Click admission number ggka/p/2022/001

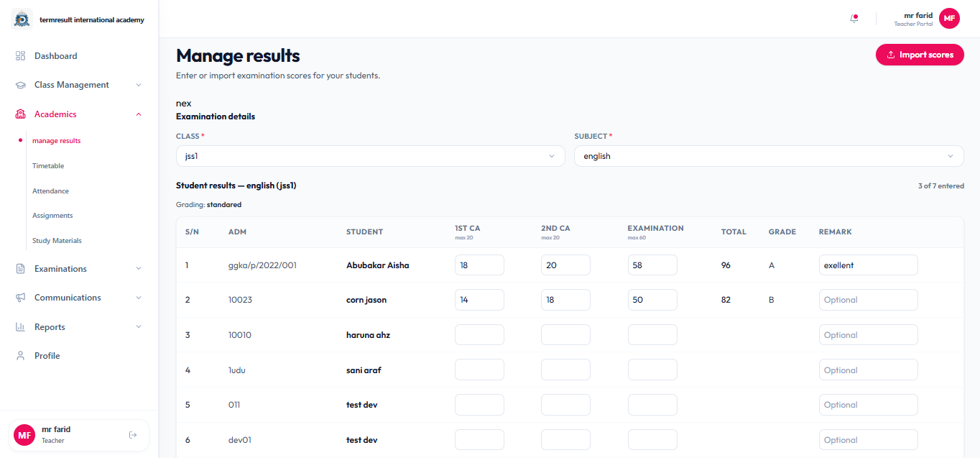pos(262,265)
